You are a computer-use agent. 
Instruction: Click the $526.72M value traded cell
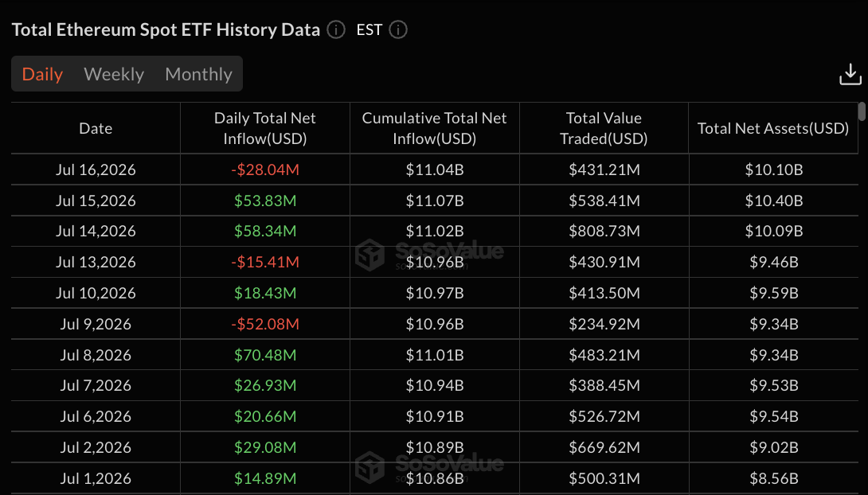pos(604,416)
